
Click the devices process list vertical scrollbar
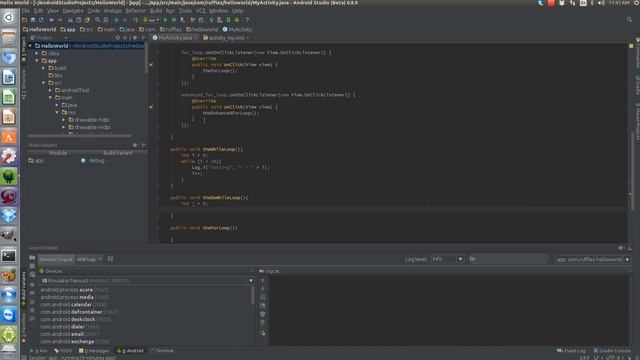pos(252,296)
